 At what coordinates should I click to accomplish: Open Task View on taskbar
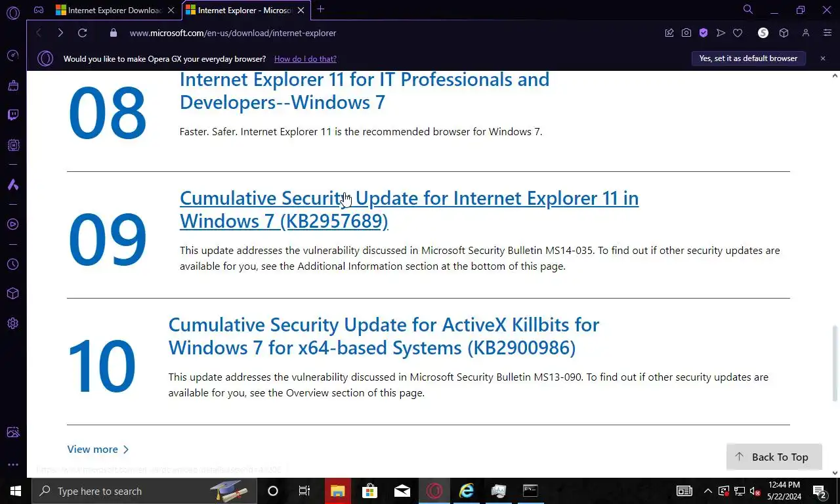[304, 491]
